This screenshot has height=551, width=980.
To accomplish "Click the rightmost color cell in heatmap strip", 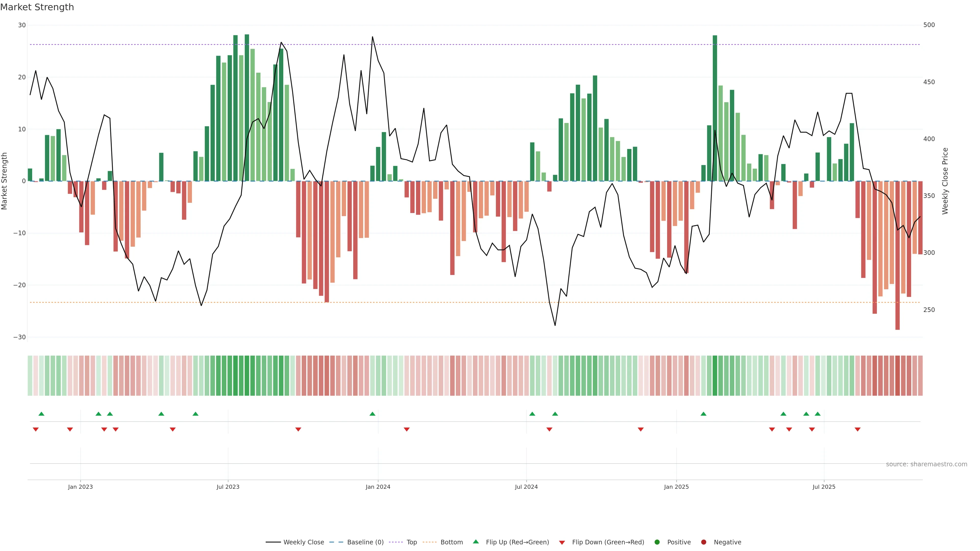I will click(920, 376).
